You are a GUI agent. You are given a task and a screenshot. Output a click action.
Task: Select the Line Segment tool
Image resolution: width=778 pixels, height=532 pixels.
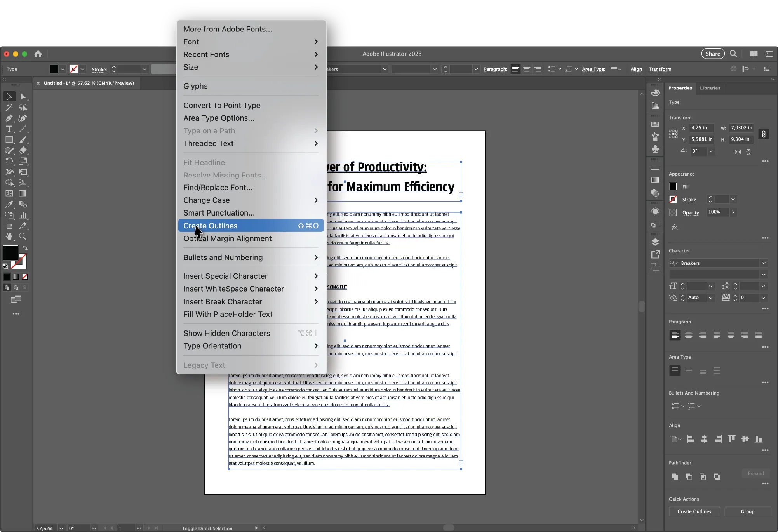[x=23, y=129]
